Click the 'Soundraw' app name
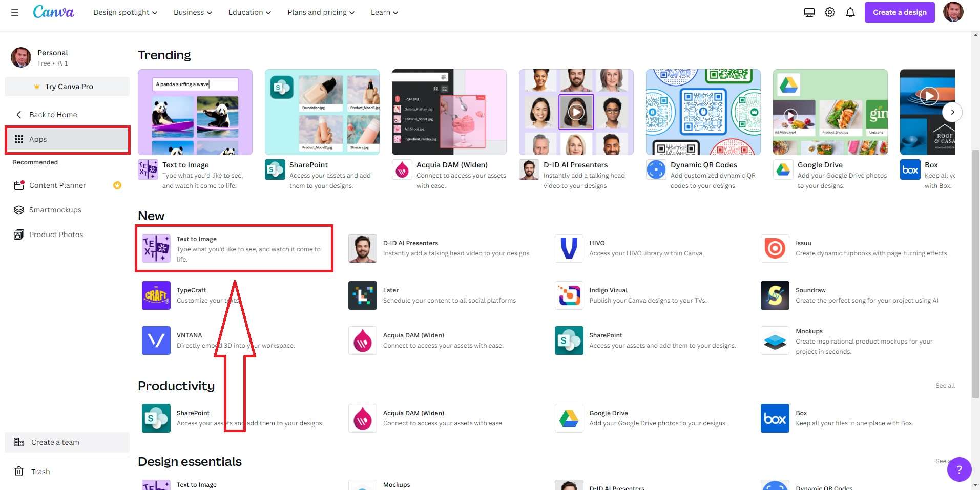 (x=810, y=290)
